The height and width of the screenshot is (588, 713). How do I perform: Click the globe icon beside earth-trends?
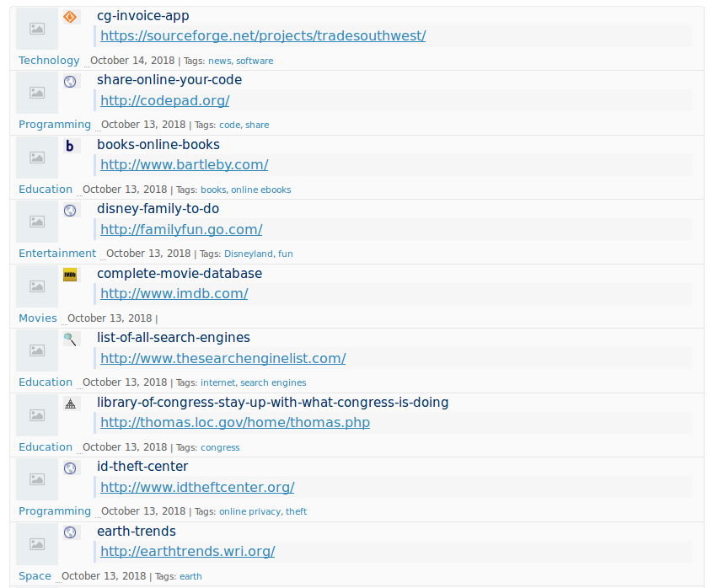[70, 532]
